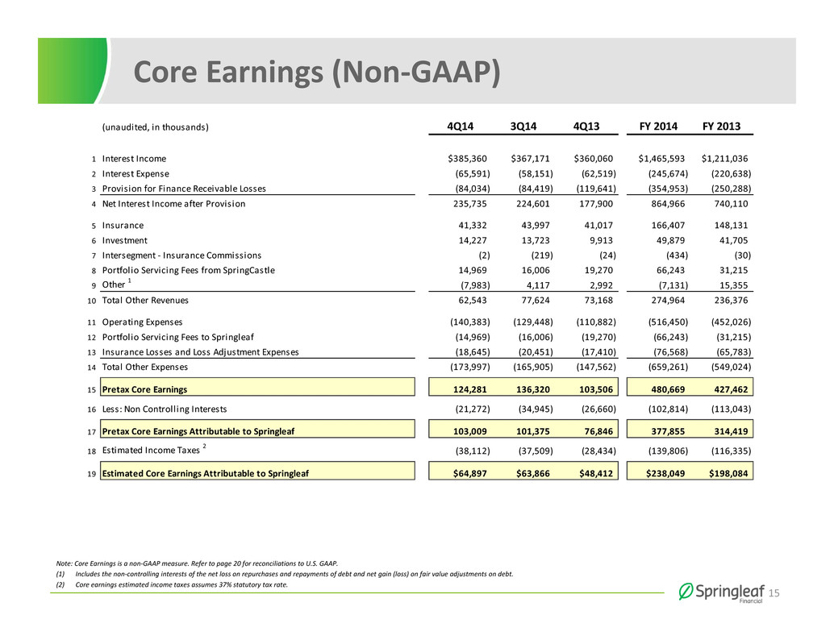The image size is (834, 644).
Task: Click the value 235,735 in Net Interest Income
Action: pos(469,203)
